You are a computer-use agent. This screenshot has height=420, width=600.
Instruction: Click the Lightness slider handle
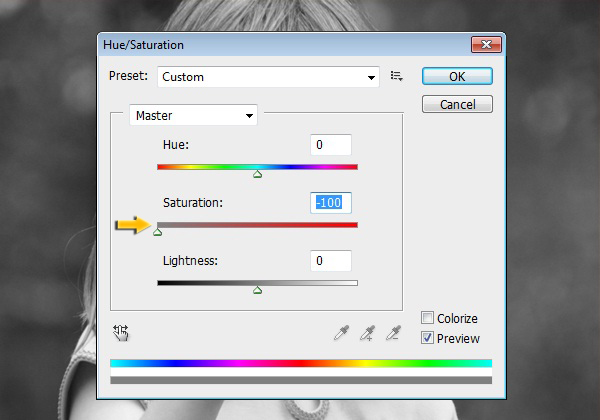pyautogui.click(x=257, y=291)
